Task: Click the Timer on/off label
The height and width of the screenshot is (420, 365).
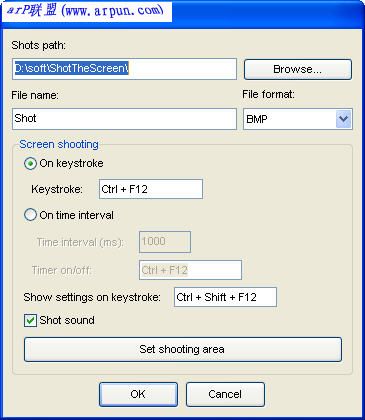Action: coord(61,270)
